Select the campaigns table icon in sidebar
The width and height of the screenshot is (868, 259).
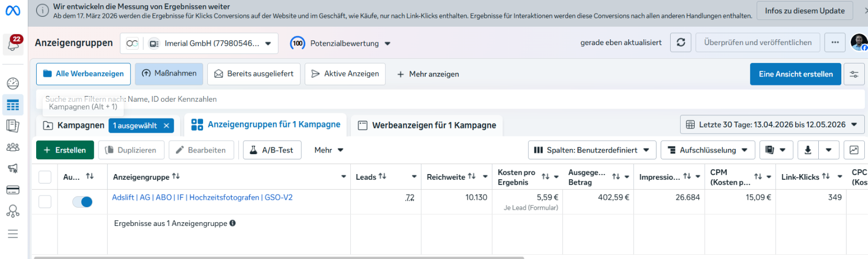point(13,105)
